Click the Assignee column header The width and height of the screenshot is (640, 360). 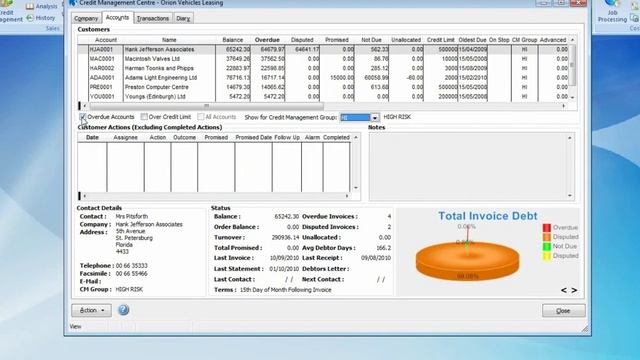[125, 138]
